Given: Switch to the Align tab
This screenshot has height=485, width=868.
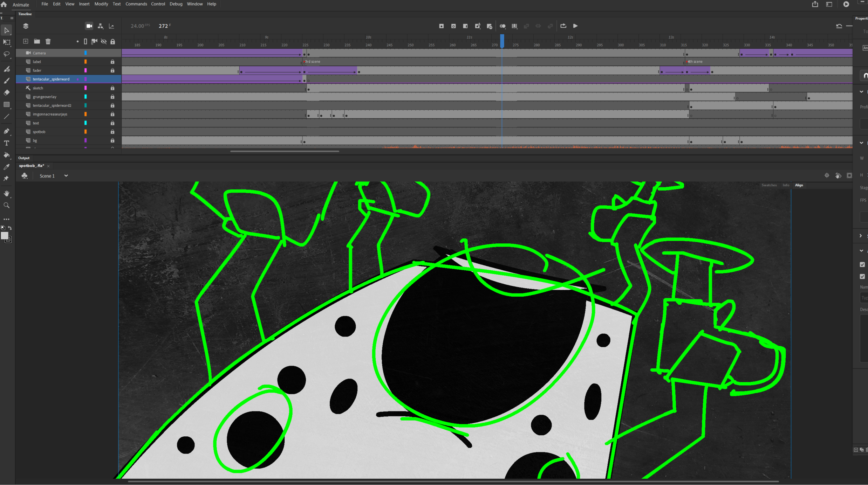Looking at the screenshot, I should pyautogui.click(x=799, y=185).
